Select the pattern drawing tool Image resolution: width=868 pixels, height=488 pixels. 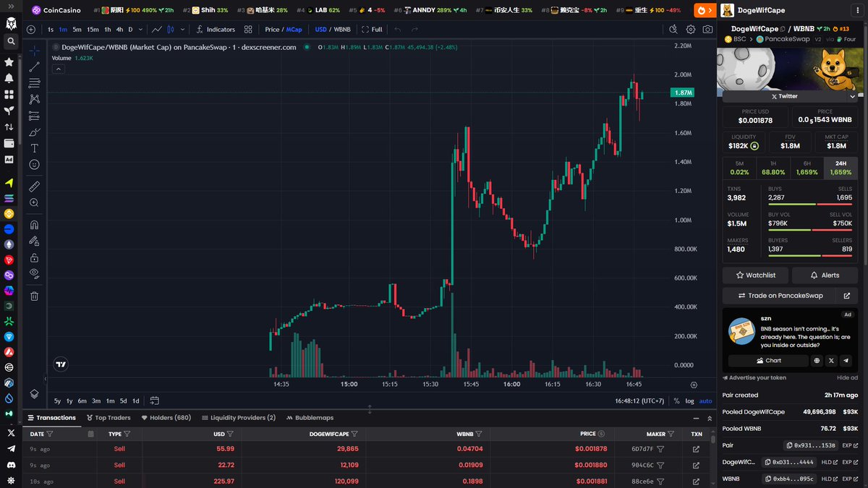34,100
